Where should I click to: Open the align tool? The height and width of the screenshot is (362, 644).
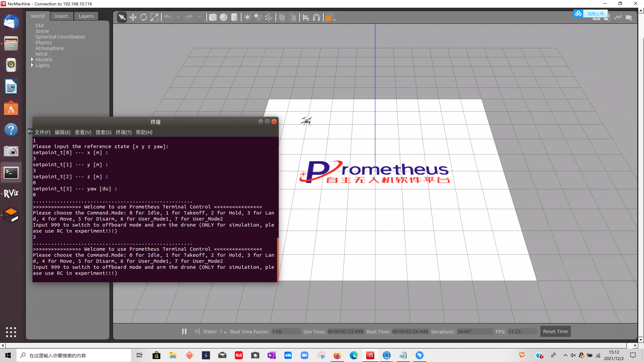click(x=306, y=17)
